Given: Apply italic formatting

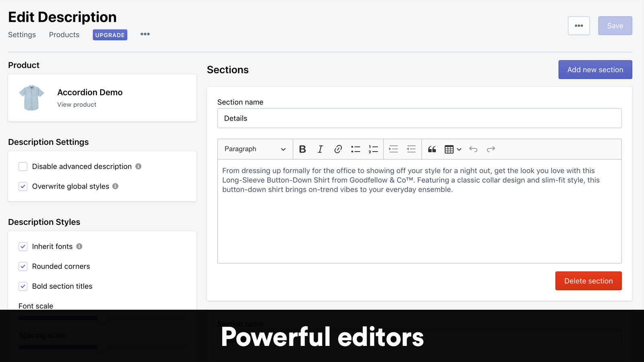Looking at the screenshot, I should [320, 149].
